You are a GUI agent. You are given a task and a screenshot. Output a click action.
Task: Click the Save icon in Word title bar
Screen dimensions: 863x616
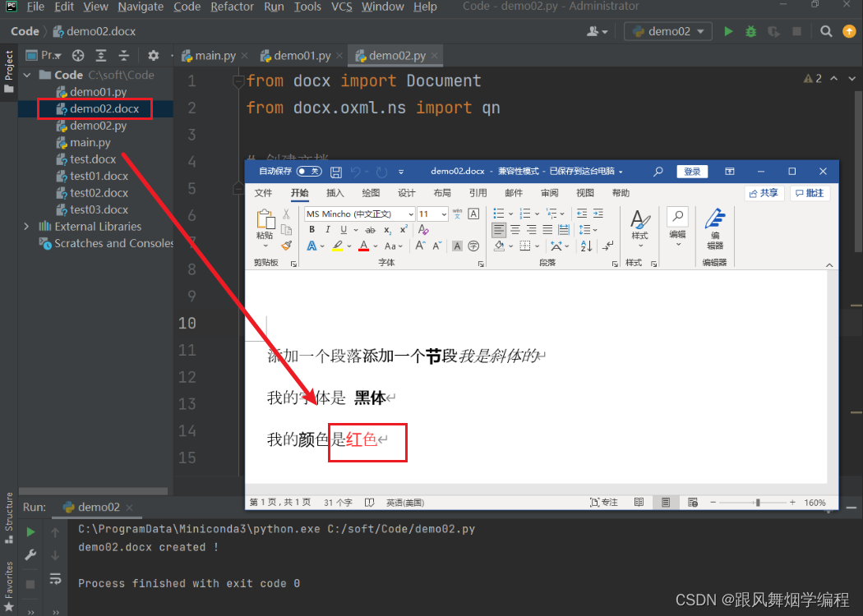coord(335,172)
